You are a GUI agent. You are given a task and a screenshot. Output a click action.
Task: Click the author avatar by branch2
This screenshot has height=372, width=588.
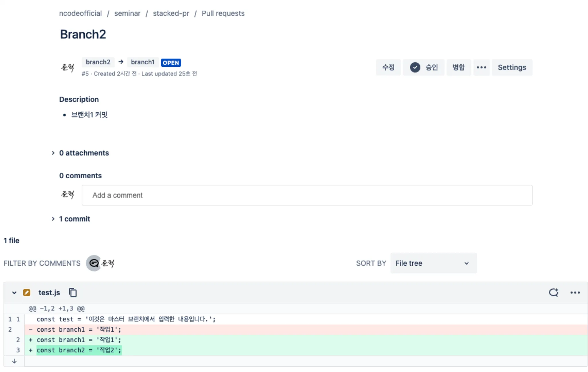pyautogui.click(x=68, y=68)
